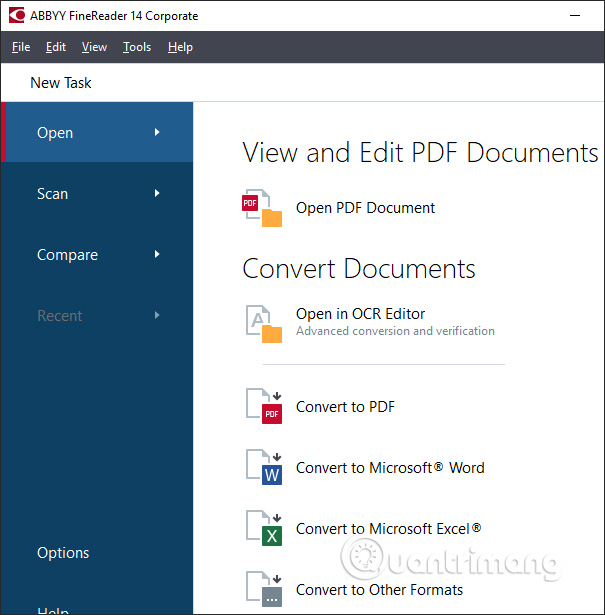The width and height of the screenshot is (605, 615).
Task: Click the Open in OCR Editor icon
Action: pos(263,324)
